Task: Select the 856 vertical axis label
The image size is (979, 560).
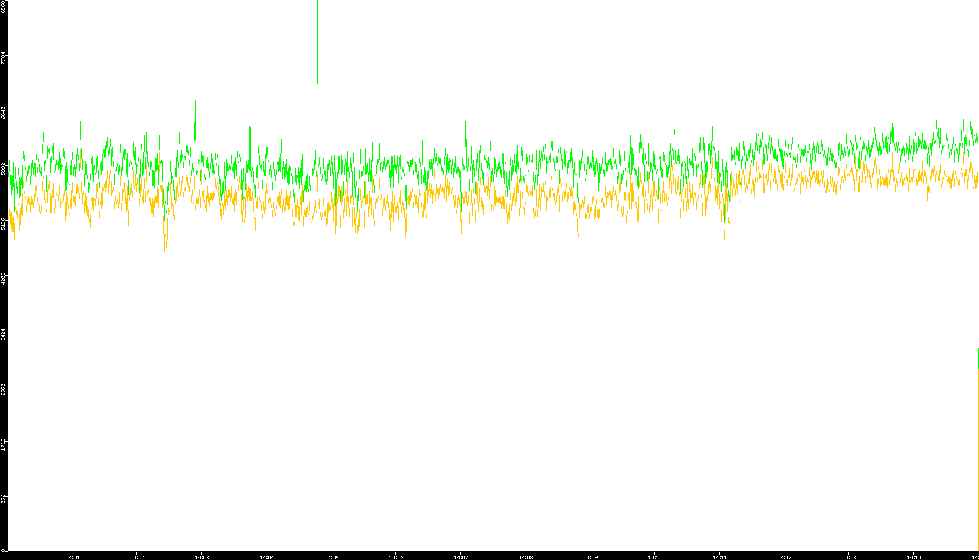Action: click(x=3, y=500)
